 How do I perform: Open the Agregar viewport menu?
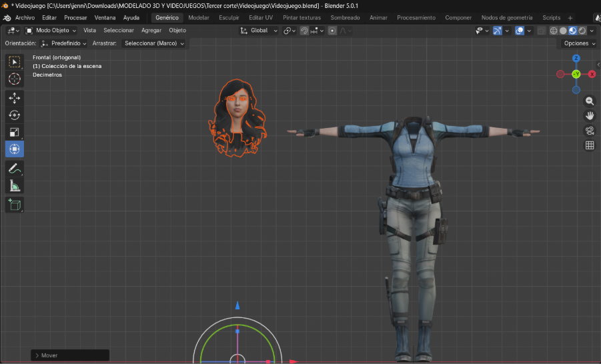[151, 31]
